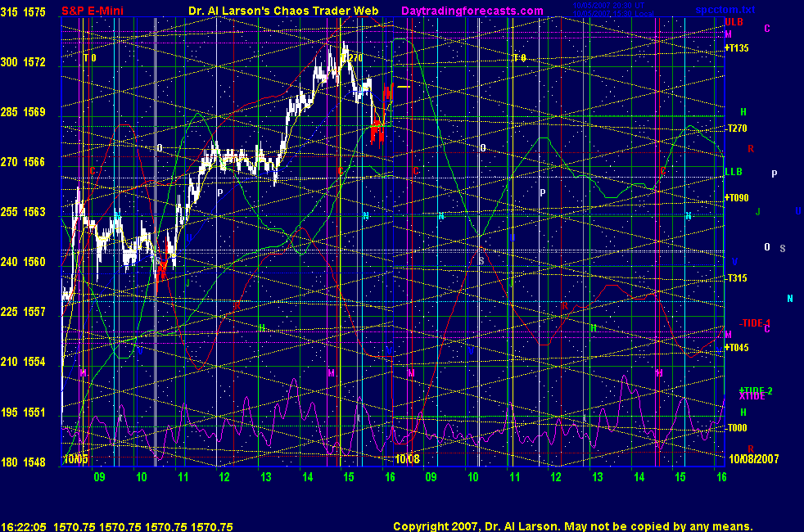Viewport: 804px width, 532px height.
Task: Click the "240 1560" price axis label
Action: (23, 262)
